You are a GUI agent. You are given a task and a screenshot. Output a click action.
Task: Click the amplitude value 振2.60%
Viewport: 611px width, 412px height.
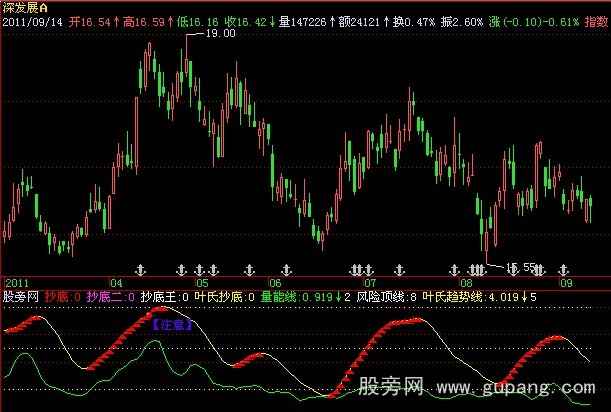click(x=462, y=22)
